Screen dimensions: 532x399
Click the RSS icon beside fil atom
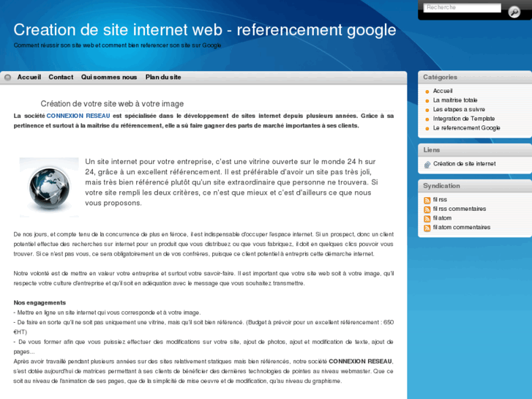coord(427,218)
